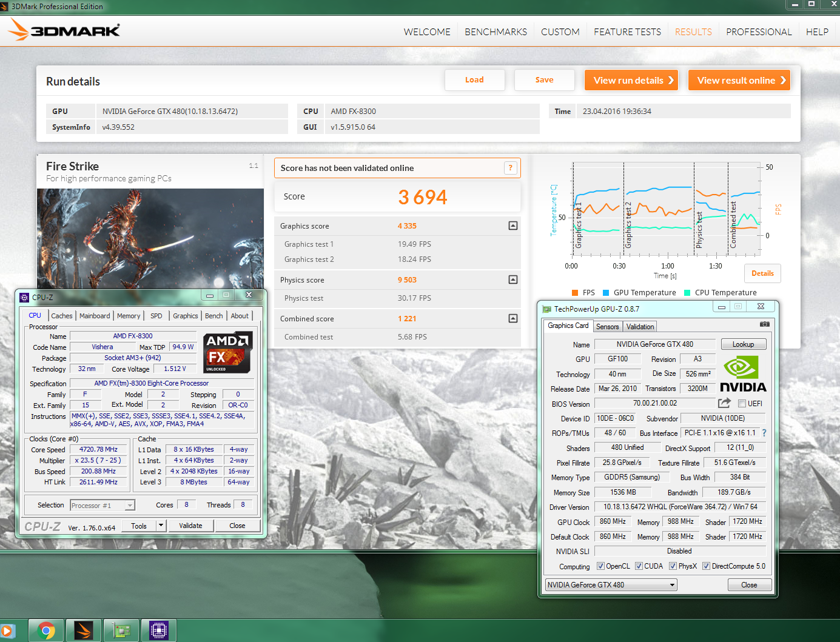Click the NVIDIA logo in GPU-Z
The height and width of the screenshot is (642, 840).
pyautogui.click(x=743, y=374)
